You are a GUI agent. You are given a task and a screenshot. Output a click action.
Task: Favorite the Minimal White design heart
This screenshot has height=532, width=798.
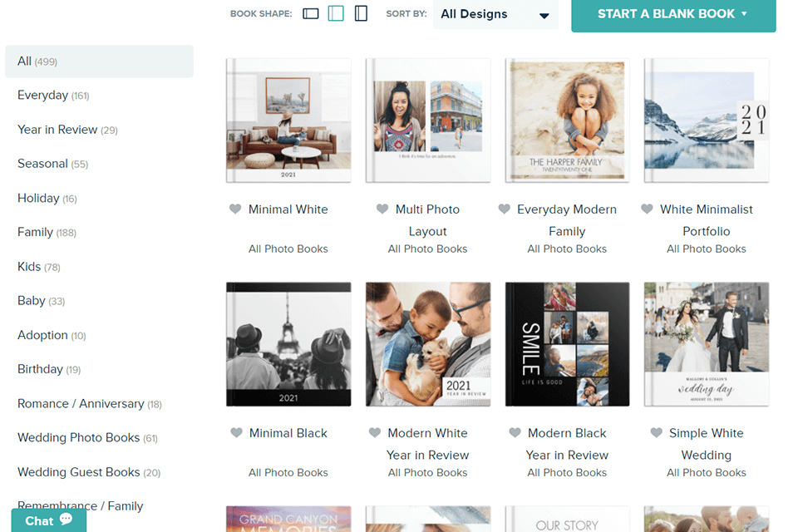(235, 209)
